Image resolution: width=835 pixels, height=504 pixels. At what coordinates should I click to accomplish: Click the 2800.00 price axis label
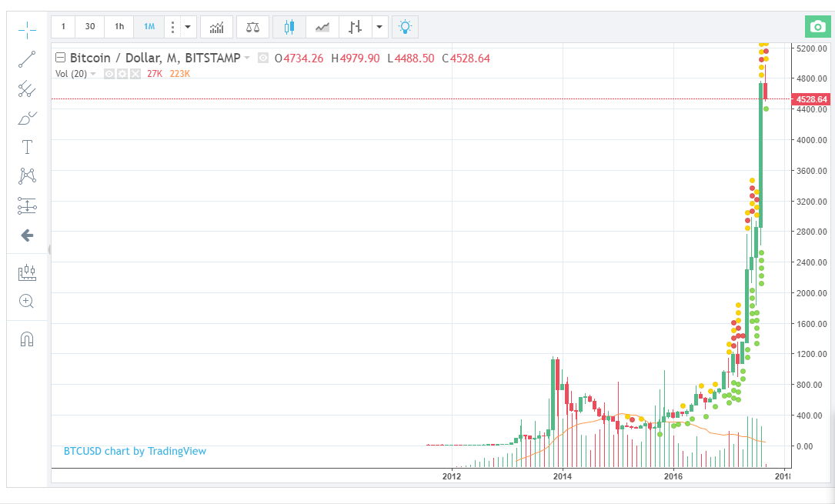(812, 232)
